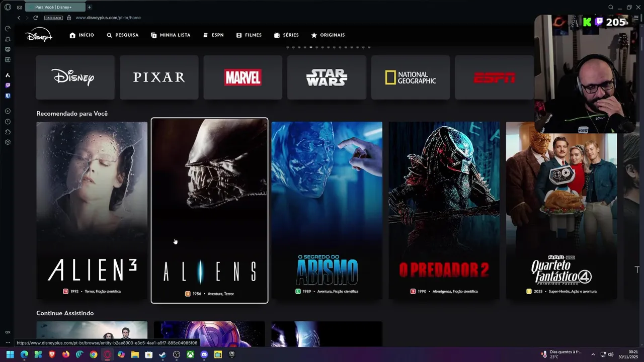Open Copilot from taskbar

(121, 354)
